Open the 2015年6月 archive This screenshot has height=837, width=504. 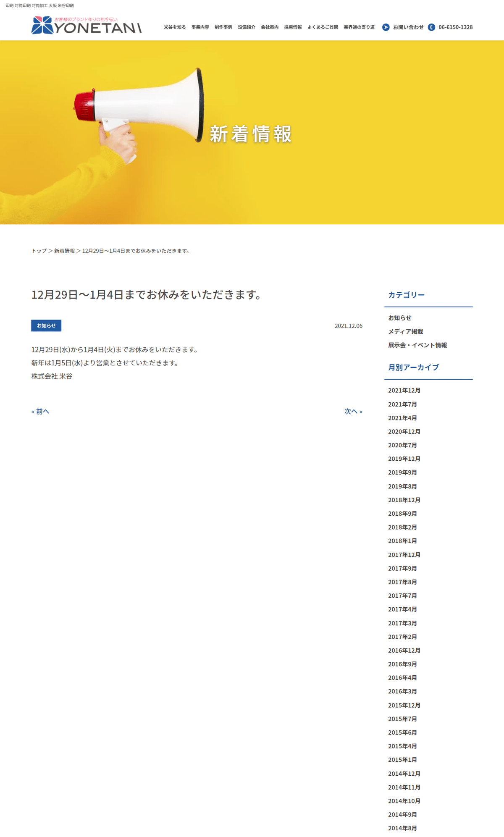[x=402, y=733]
